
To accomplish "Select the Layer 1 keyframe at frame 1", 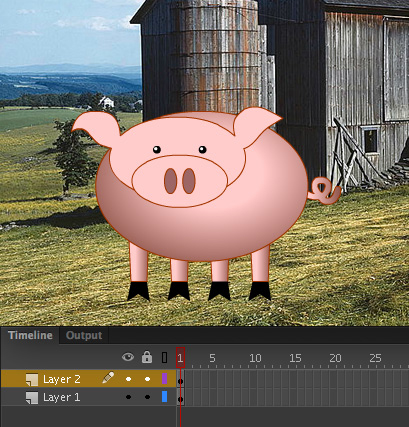I will [180, 397].
